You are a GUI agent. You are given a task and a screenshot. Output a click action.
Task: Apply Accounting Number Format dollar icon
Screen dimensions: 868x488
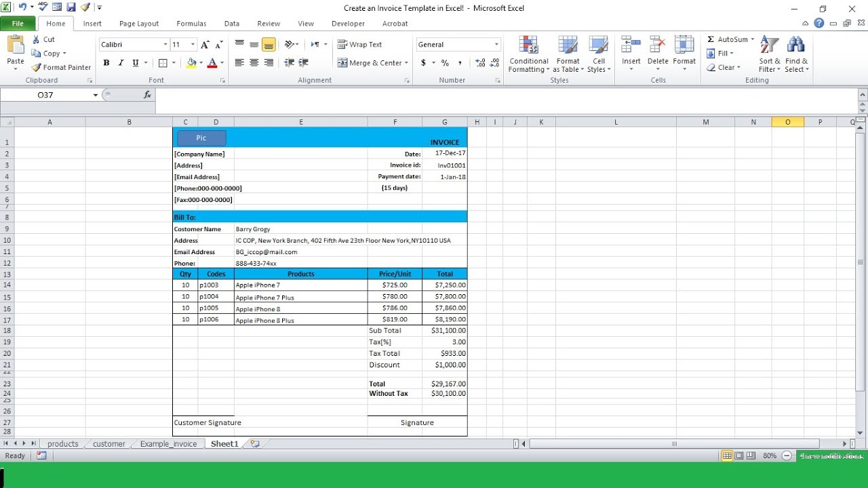pos(424,63)
